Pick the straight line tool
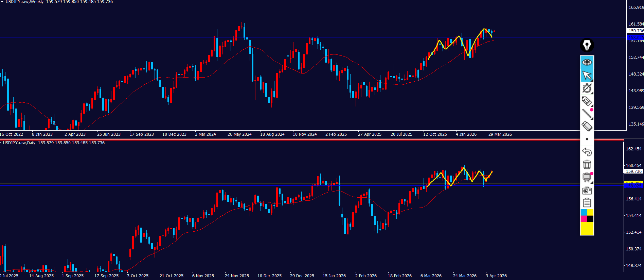The width and height of the screenshot is (644, 280). [x=587, y=114]
